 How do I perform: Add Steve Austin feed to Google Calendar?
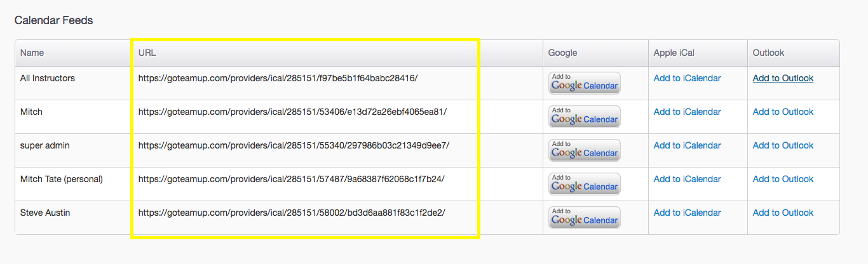(584, 218)
